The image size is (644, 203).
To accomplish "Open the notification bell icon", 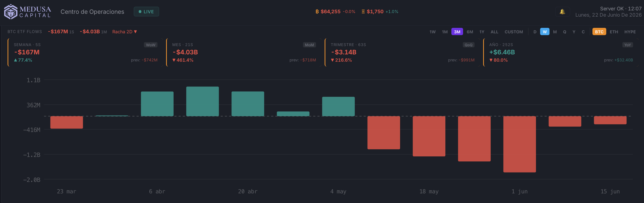I will [562, 12].
